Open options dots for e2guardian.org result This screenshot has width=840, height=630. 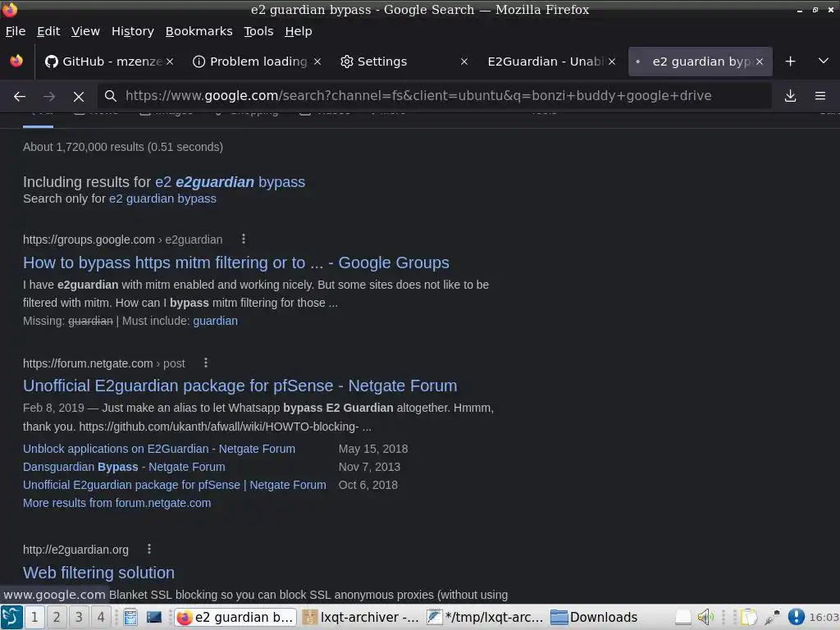pos(149,549)
